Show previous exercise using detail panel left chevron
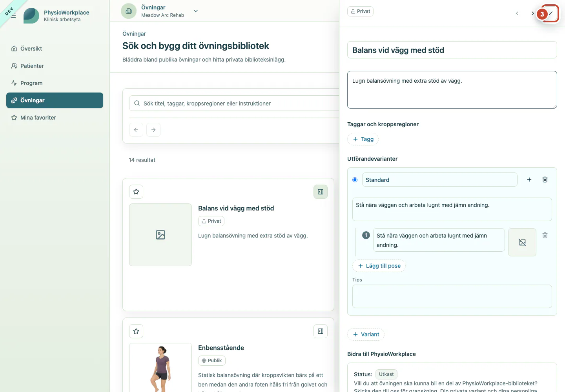The width and height of the screenshot is (565, 392). (517, 13)
